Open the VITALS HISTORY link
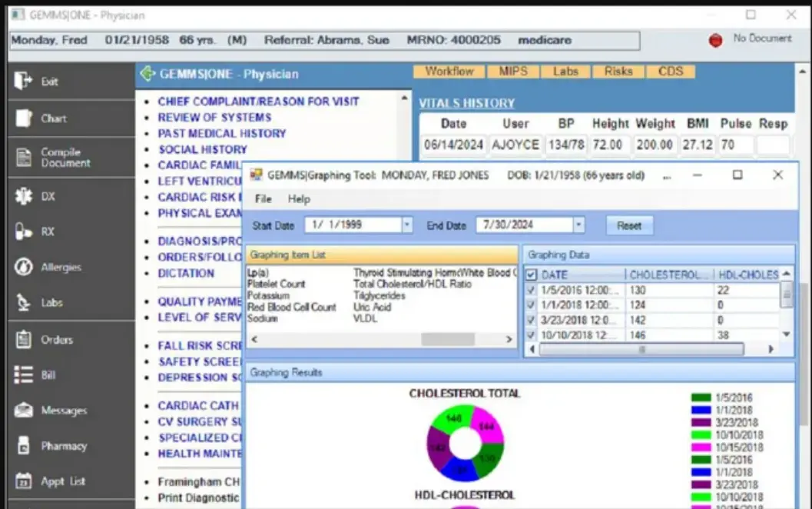The width and height of the screenshot is (812, 509). click(x=466, y=103)
